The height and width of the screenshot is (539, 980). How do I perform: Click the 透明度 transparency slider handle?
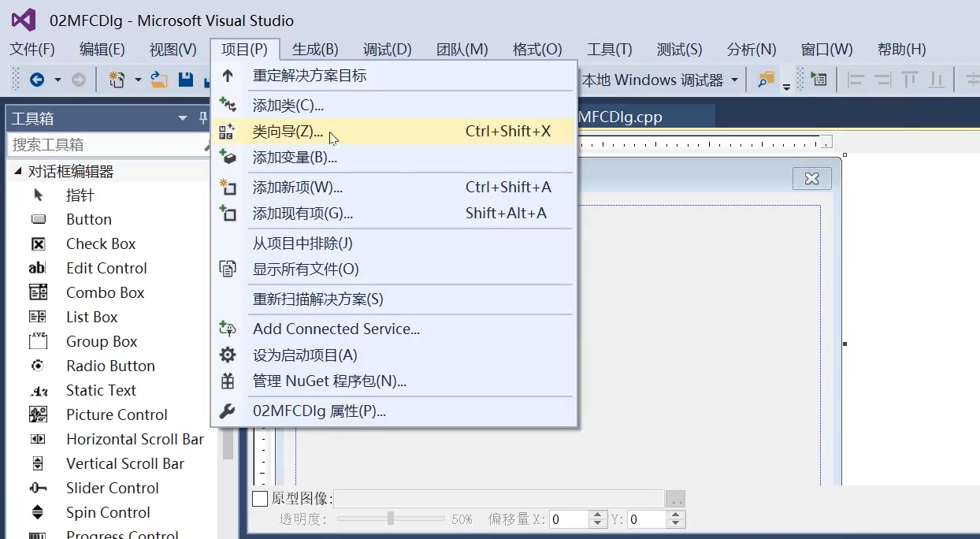pyautogui.click(x=390, y=519)
